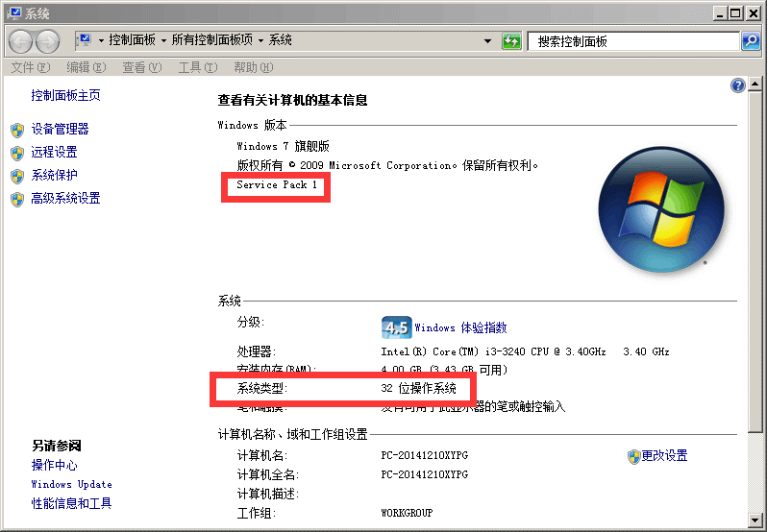Click the vertical scrollbar thumb
Viewport: 767px width, 532px height.
pyautogui.click(x=755, y=261)
